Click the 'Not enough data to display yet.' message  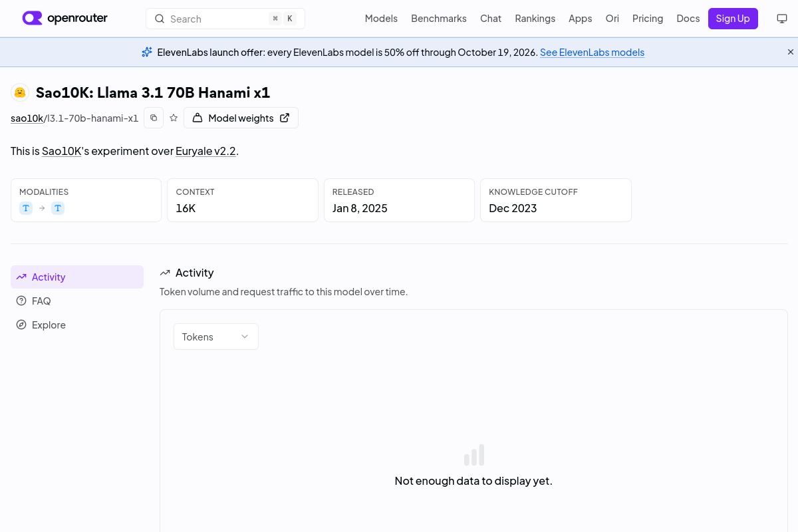coord(473,481)
